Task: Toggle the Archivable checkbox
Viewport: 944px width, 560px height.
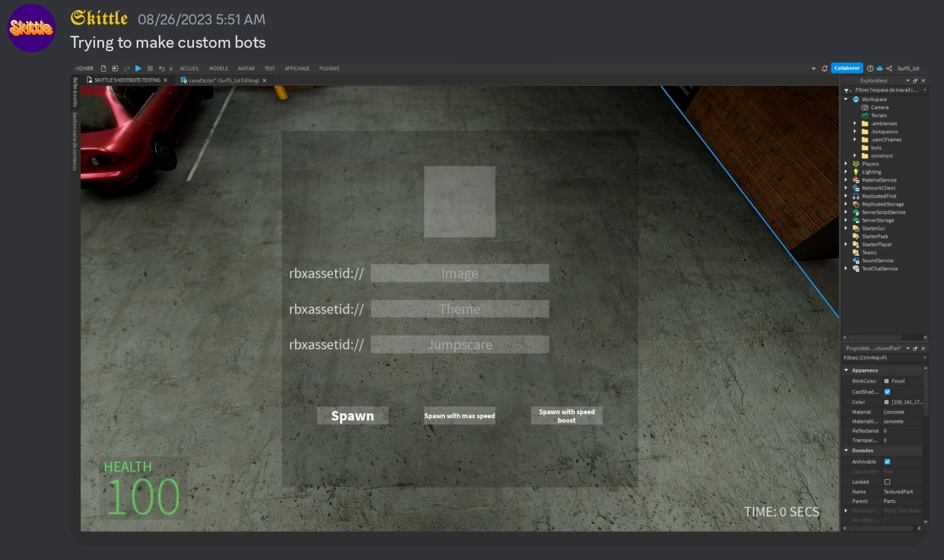Action: click(x=887, y=462)
